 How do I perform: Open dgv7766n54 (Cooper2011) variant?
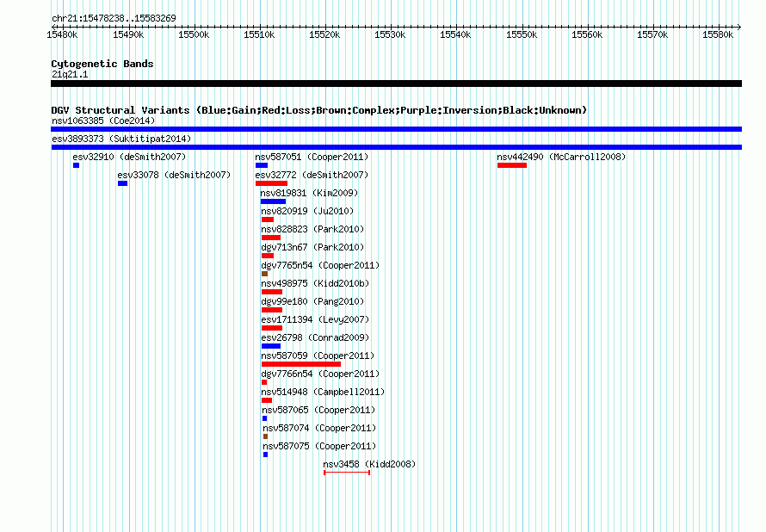(320, 374)
